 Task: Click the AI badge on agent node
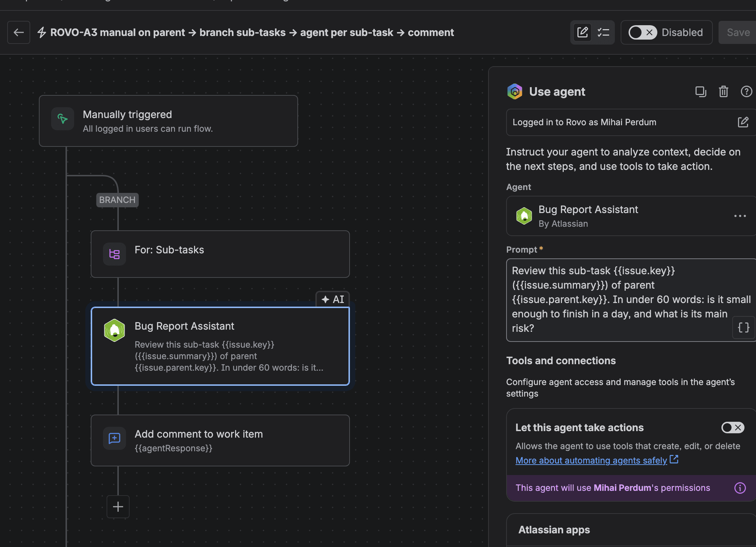coord(333,299)
